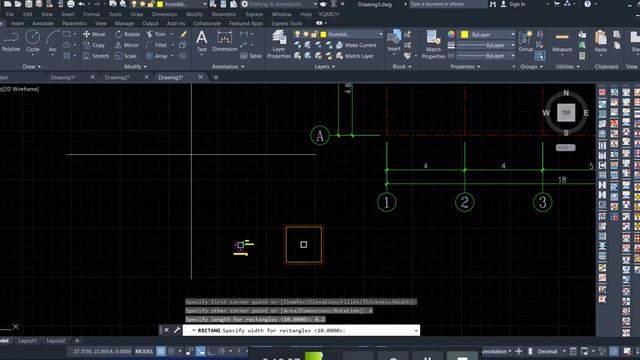Click the Trim tool

(x=156, y=34)
